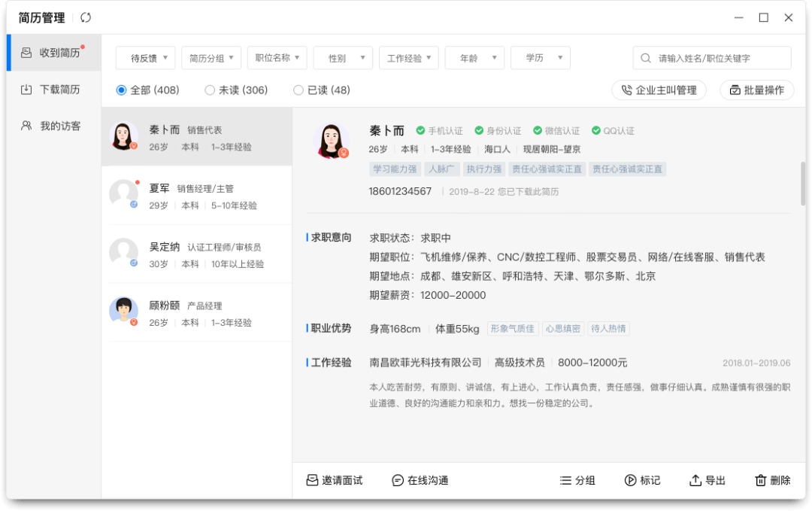
Task: Select 吴定纳 resume in the list
Action: point(197,254)
